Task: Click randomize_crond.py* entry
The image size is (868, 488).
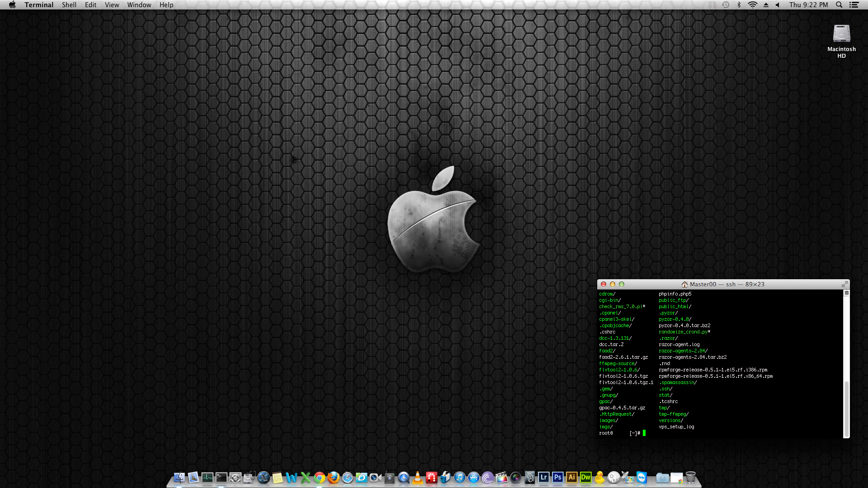Action: coord(684,332)
